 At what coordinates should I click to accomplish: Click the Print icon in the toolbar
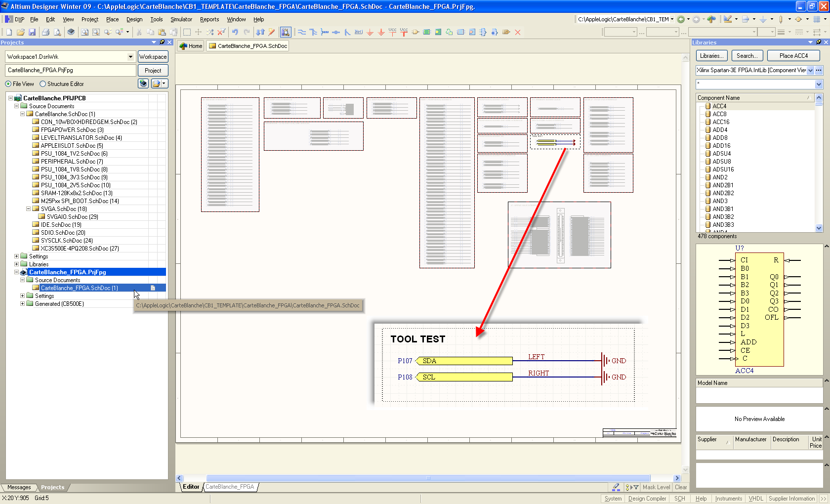[45, 32]
